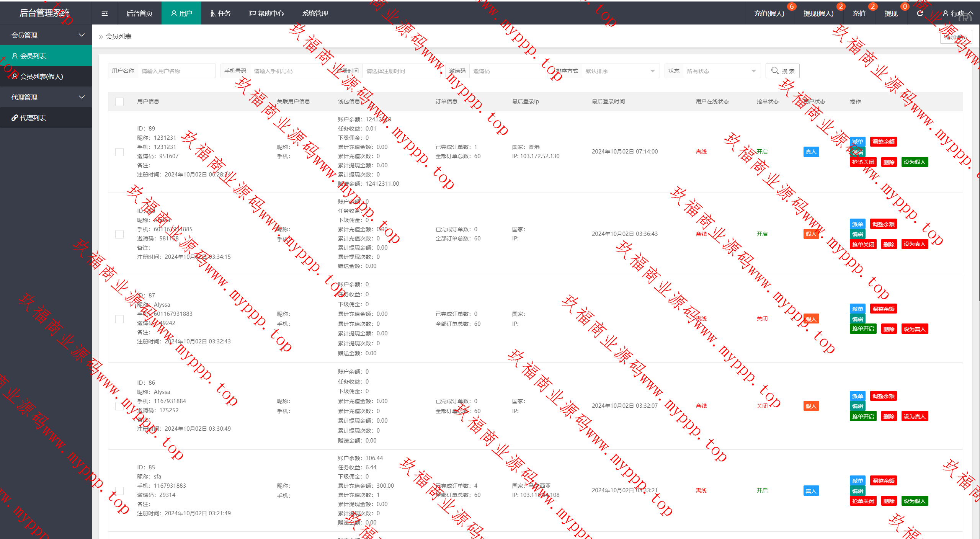Viewport: 980px width, 539px height.
Task: Check the row checkbox for ID 89
Action: pos(119,152)
